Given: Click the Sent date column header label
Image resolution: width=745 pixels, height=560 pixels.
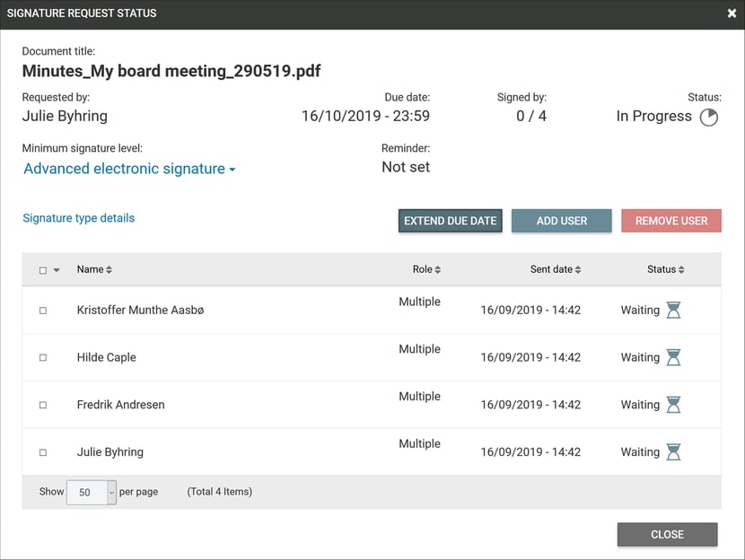Looking at the screenshot, I should pos(551,269).
